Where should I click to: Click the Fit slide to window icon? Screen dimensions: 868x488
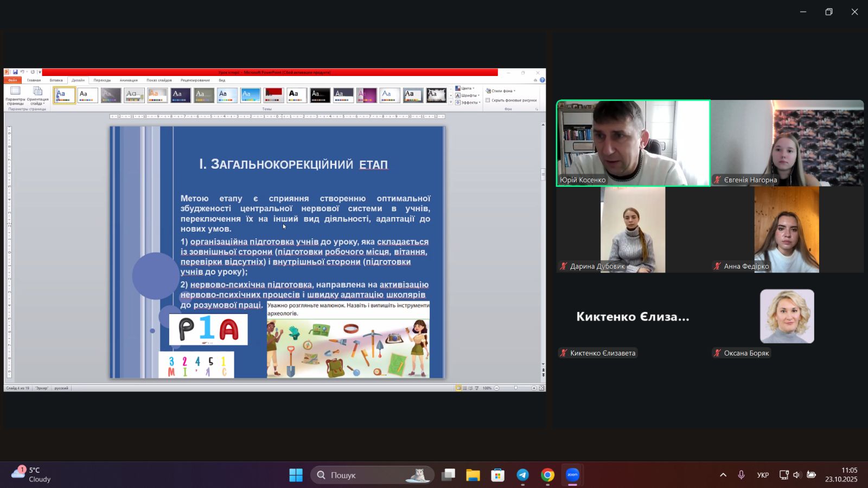541,388
